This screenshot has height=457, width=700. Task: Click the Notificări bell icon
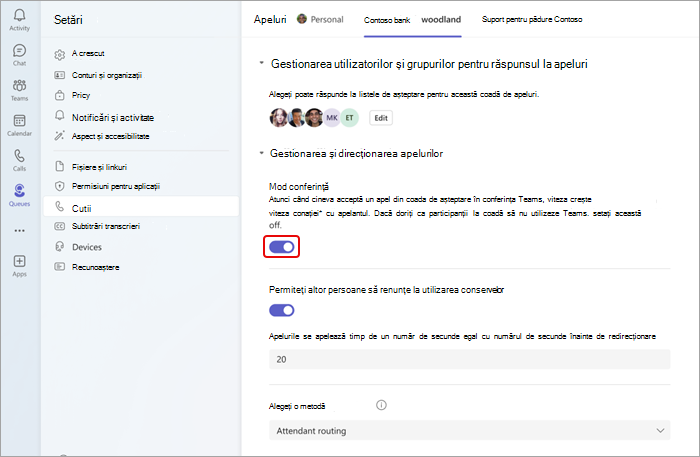pyautogui.click(x=59, y=116)
